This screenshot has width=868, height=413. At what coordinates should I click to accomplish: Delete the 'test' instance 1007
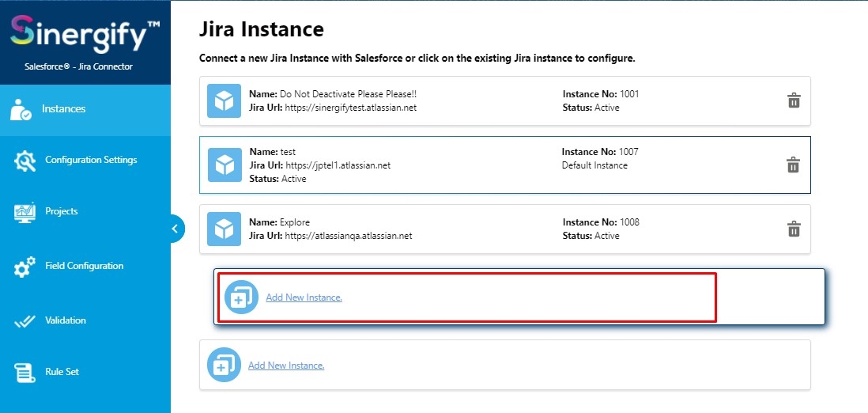pyautogui.click(x=793, y=165)
